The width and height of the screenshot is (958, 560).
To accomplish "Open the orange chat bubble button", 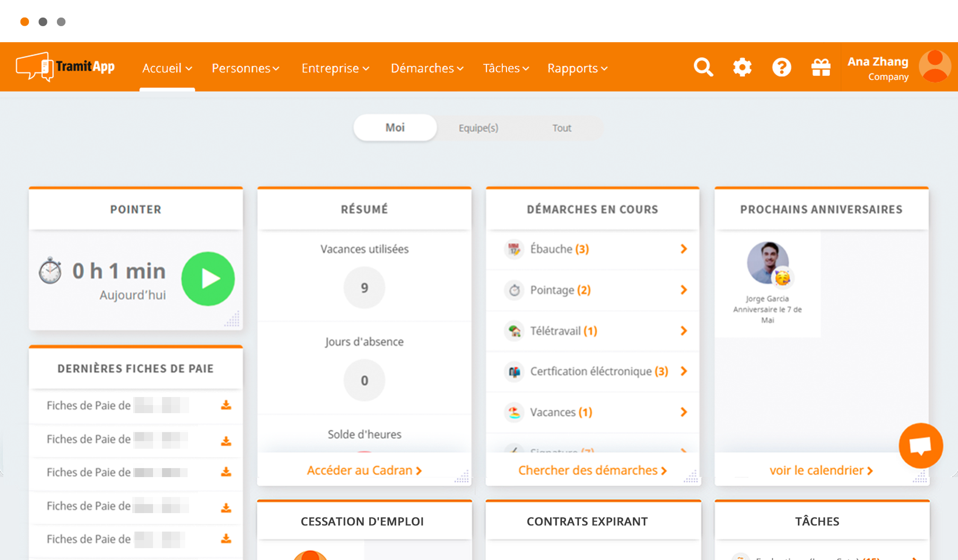I will coord(921,445).
